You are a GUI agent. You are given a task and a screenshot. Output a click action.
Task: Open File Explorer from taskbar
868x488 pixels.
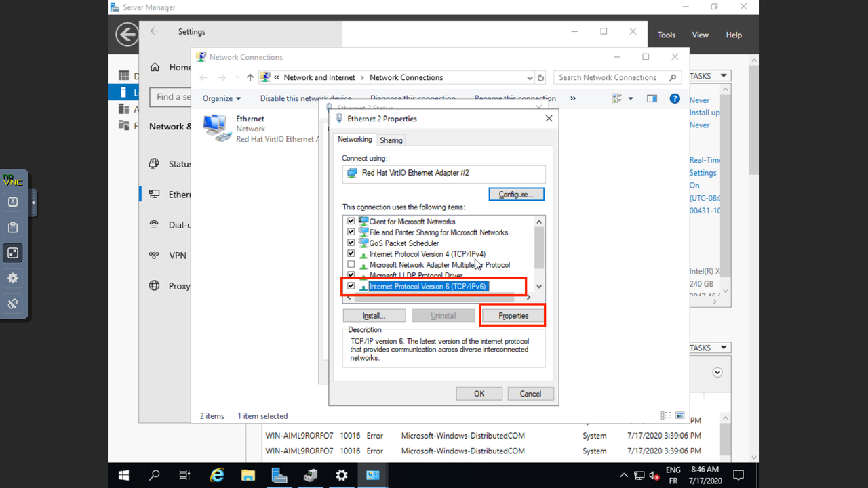coord(248,475)
